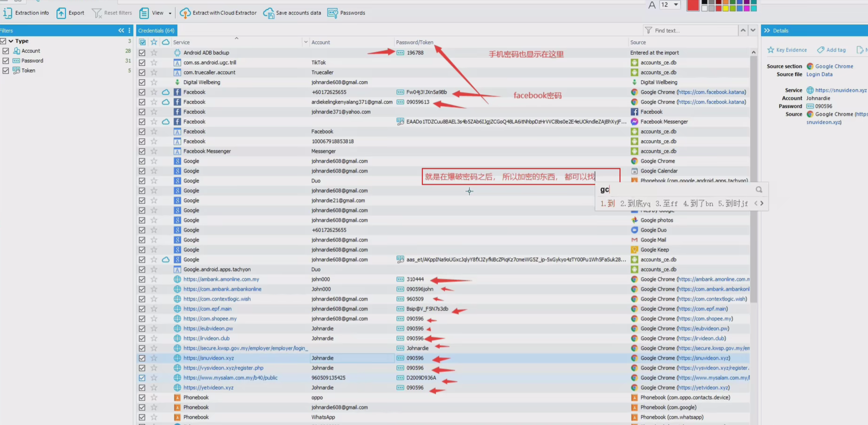Sort by Source column
The width and height of the screenshot is (868, 425).
pos(638,42)
